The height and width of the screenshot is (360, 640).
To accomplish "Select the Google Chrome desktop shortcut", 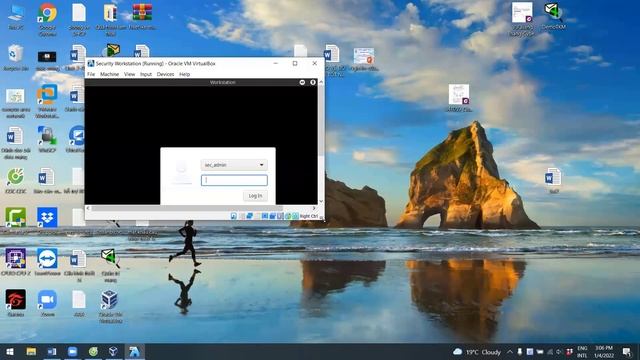I will (x=47, y=19).
